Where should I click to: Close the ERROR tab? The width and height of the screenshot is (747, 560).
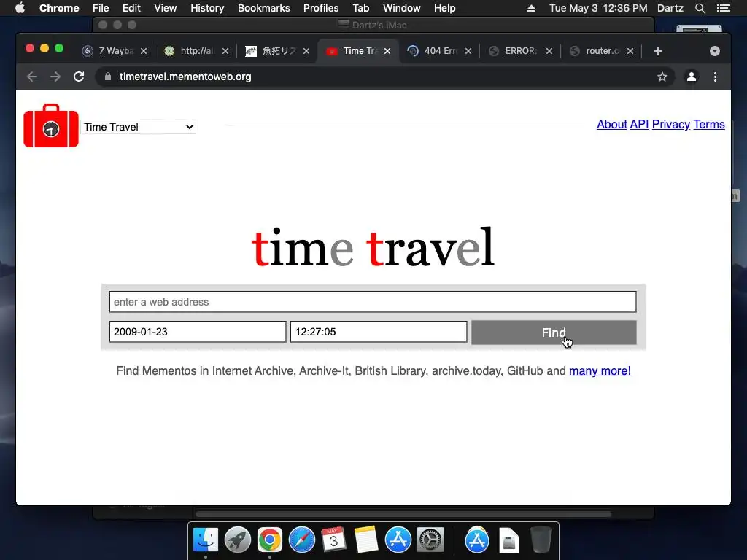549,51
